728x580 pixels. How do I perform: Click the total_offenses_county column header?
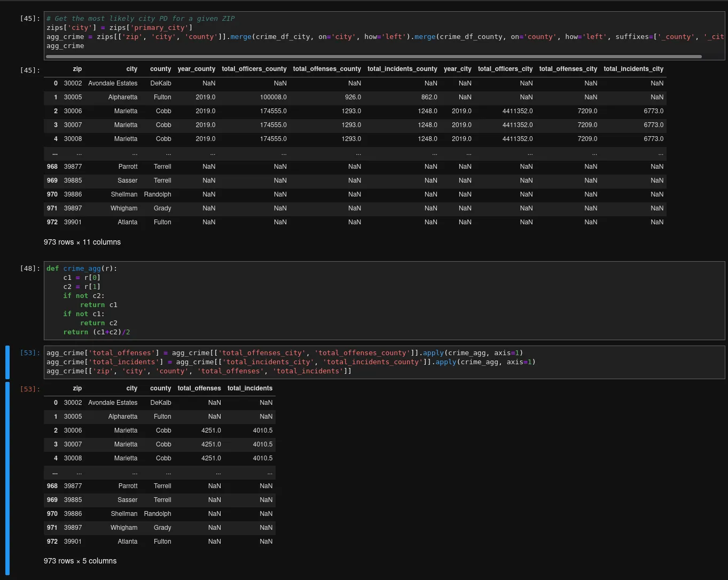tap(326, 69)
